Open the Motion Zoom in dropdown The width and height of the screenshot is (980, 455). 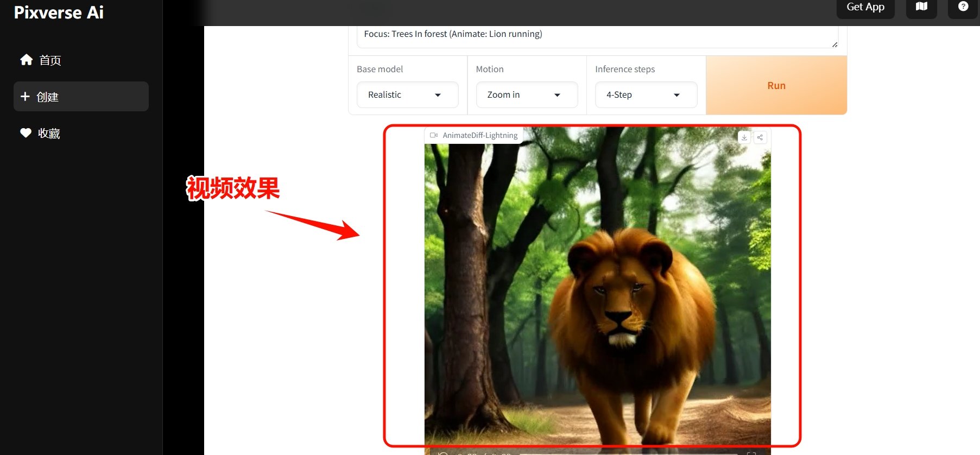[527, 94]
